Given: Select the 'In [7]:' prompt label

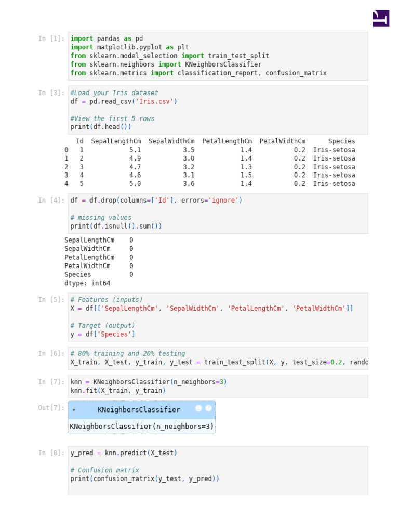Looking at the screenshot, I should pyautogui.click(x=51, y=382).
